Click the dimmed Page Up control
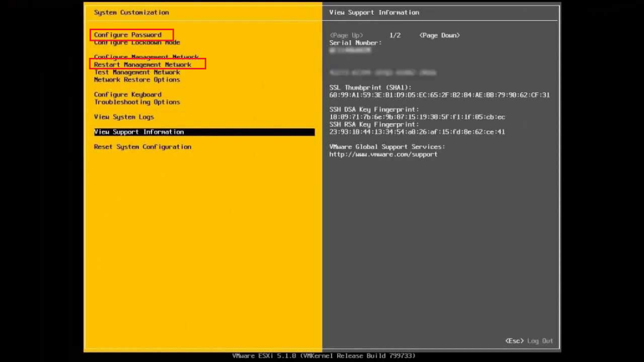Viewport: 644px width, 362px height. click(347, 35)
